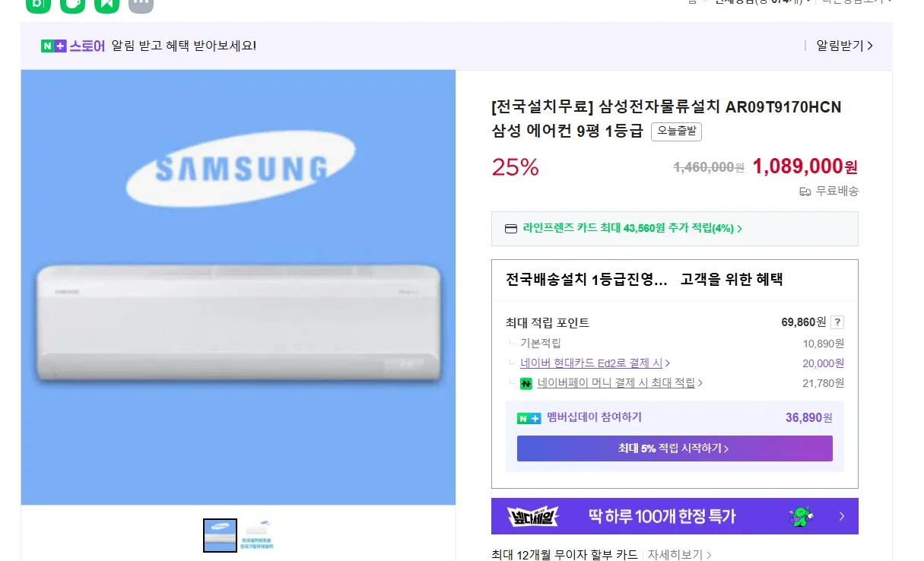
Task: Expand the 네이버 현대카드 Ed2로 결제 시 link
Action: point(595,363)
